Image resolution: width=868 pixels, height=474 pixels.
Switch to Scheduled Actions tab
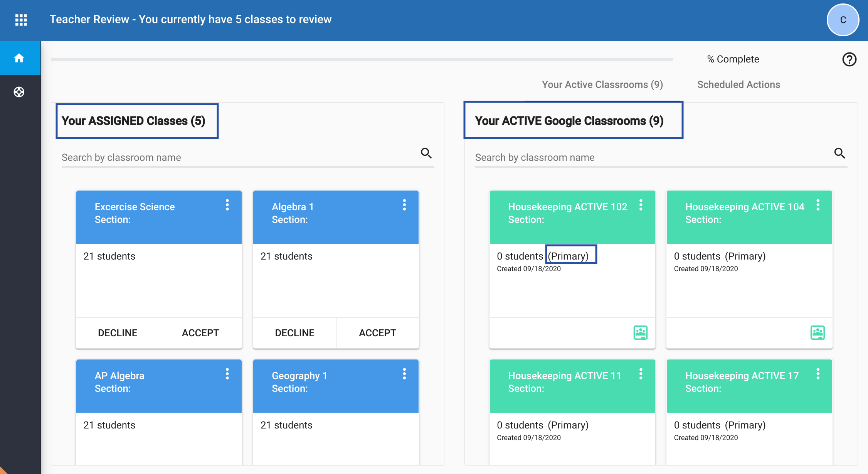738,84
